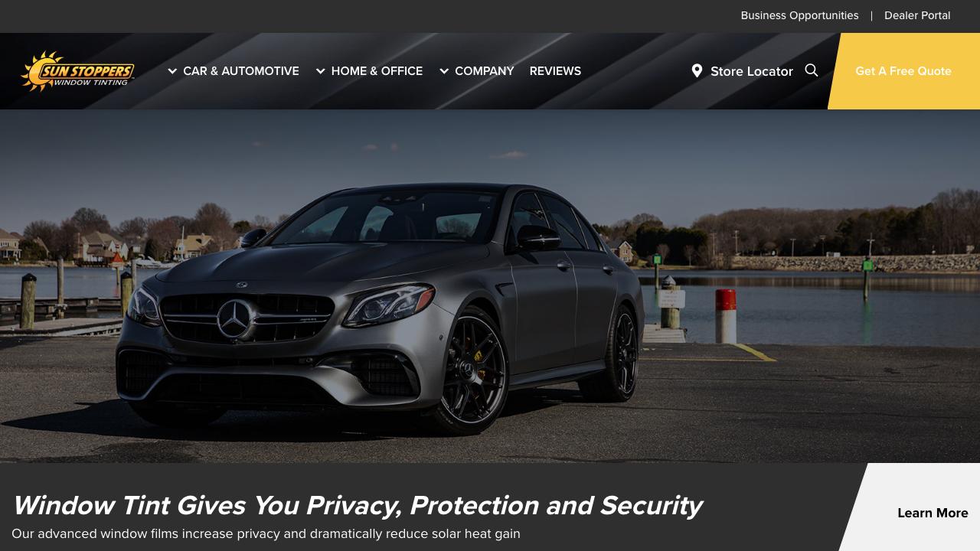The image size is (980, 551).
Task: Click the Window Tint Privacy headline
Action: tap(358, 505)
